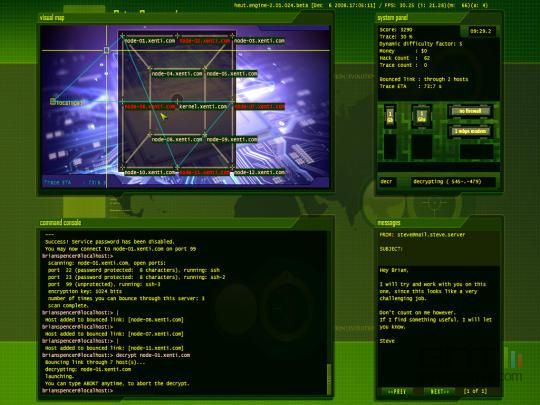
Task: Click the small square target marker on crosshair
Action: 106,50
